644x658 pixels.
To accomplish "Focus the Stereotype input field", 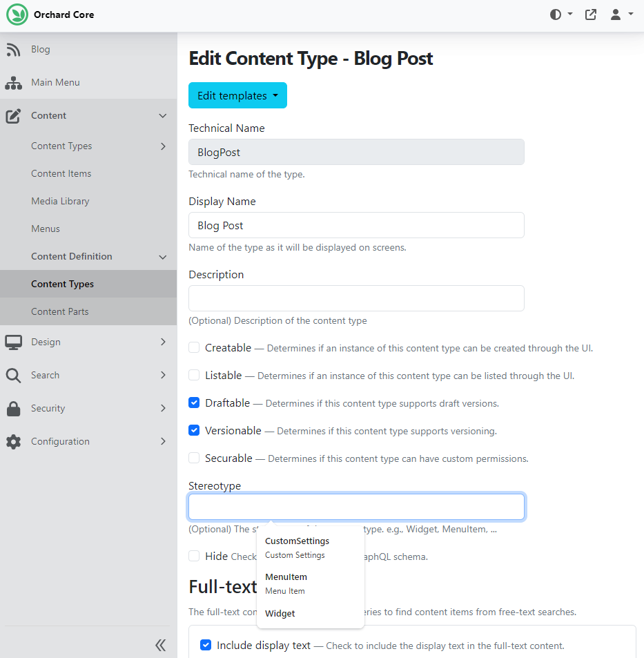I will coord(356,507).
